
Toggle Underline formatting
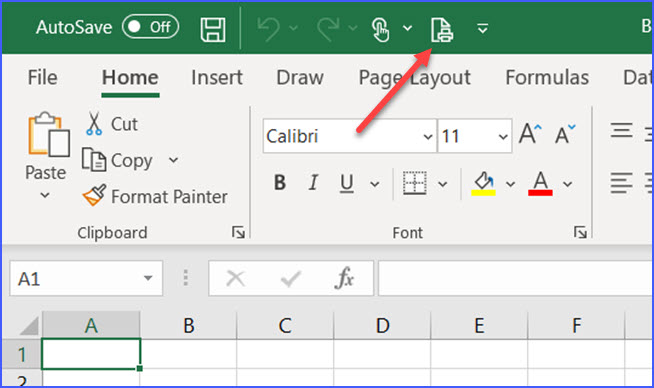point(347,184)
